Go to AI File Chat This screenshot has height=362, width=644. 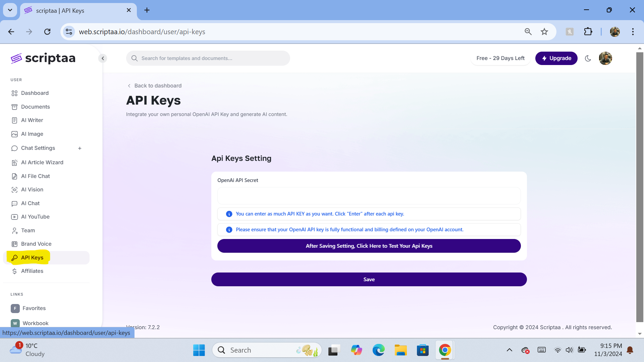pos(35,176)
